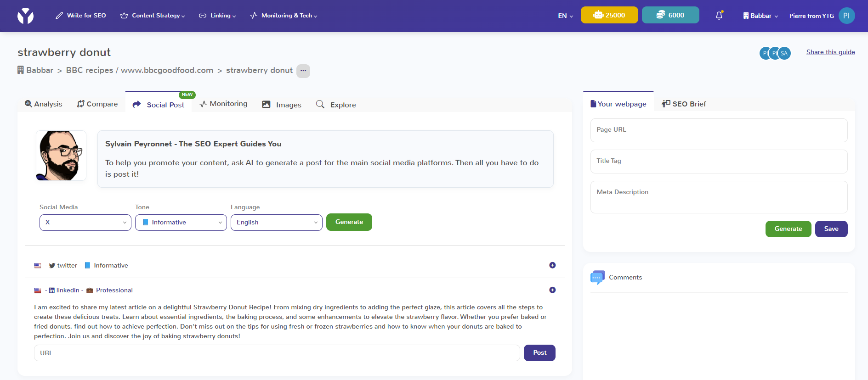Switch to the Analysis tab
868x380 pixels.
(44, 104)
